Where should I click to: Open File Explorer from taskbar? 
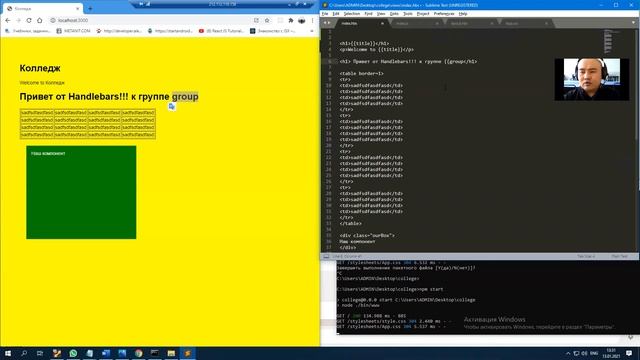(171, 353)
